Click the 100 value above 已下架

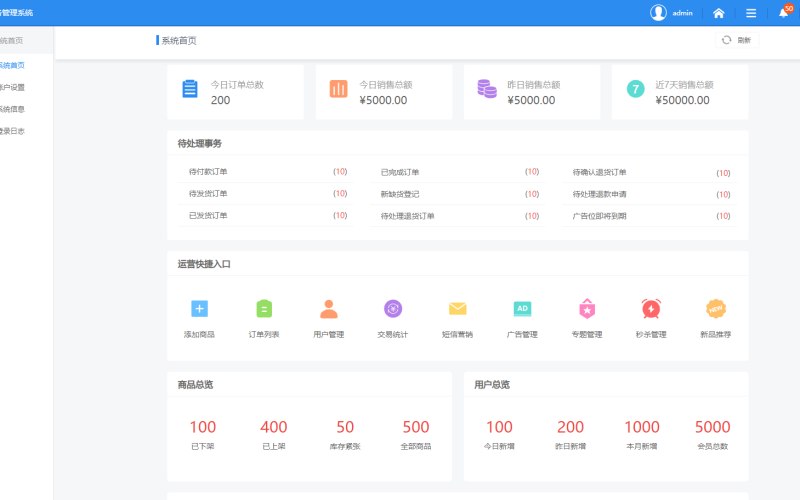[203, 427]
